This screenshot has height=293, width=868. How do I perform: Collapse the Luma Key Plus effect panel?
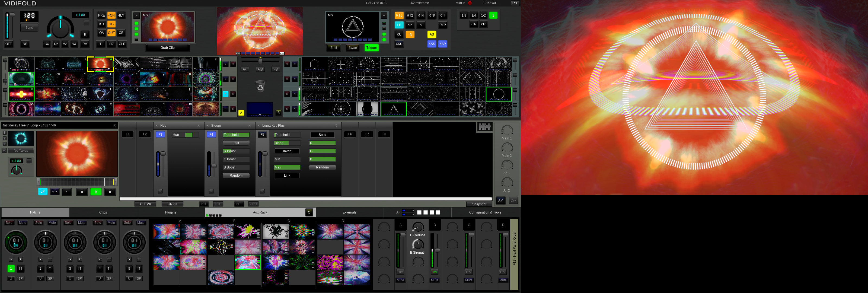tap(259, 126)
